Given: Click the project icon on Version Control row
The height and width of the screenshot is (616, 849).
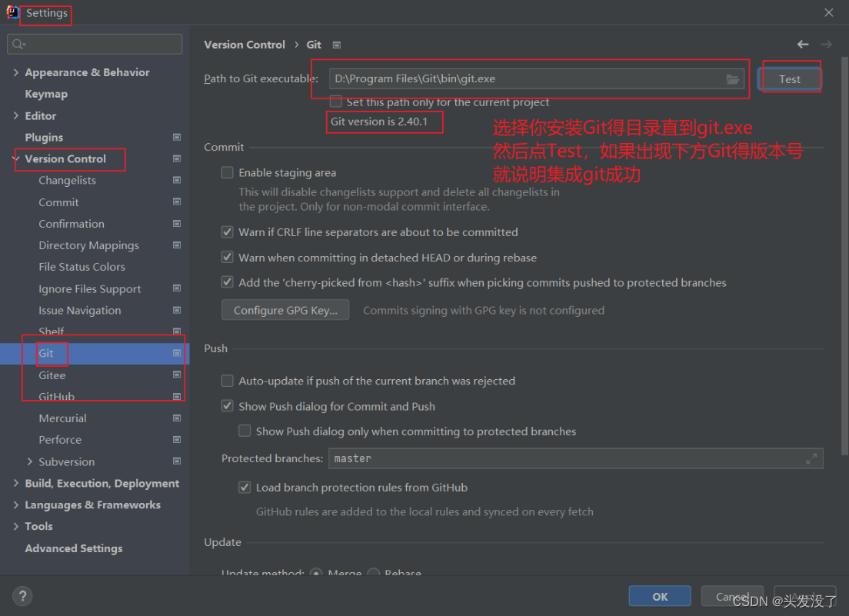Looking at the screenshot, I should click(177, 158).
